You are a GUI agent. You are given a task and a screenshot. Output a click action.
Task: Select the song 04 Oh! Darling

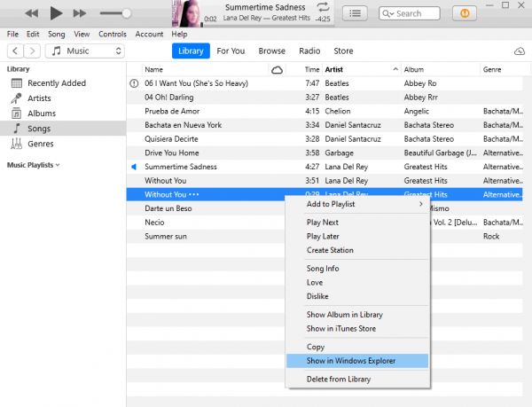pyautogui.click(x=325, y=98)
